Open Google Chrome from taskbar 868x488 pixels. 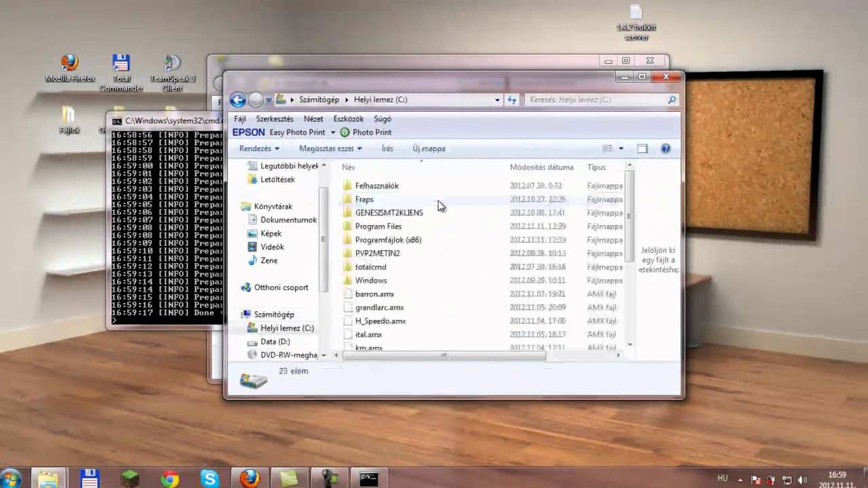170,479
